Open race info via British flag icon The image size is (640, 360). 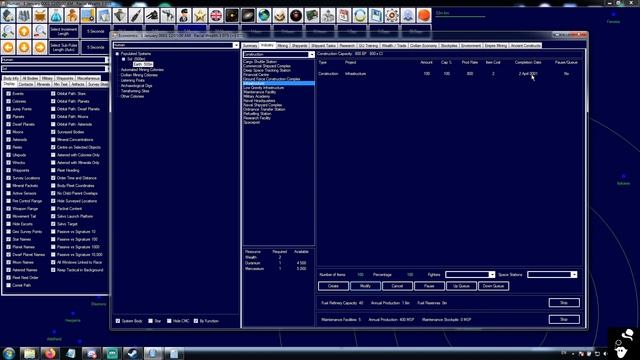[x=216, y=16]
